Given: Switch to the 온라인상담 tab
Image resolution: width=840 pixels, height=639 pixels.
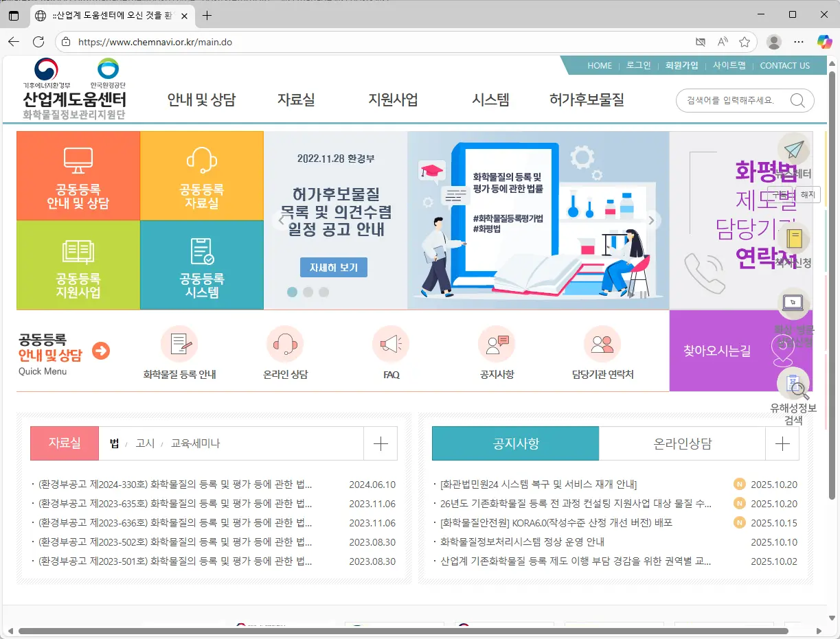Looking at the screenshot, I should [x=682, y=443].
